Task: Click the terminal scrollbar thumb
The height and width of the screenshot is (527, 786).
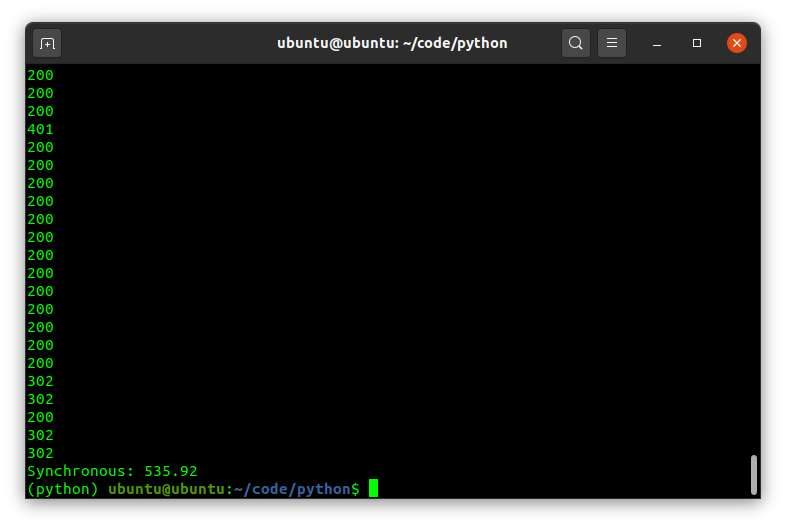Action: pyautogui.click(x=753, y=475)
